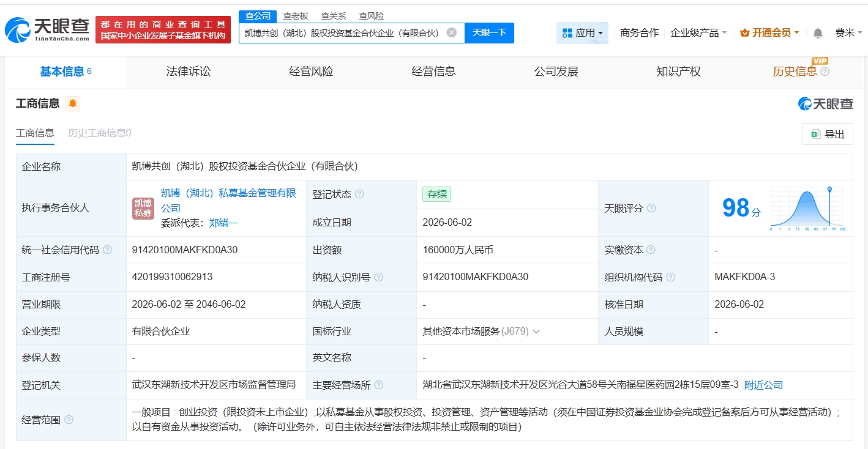Screen dimensions: 868x449
Task: Click organization code MAKFKD0A-3
Action: (744, 277)
